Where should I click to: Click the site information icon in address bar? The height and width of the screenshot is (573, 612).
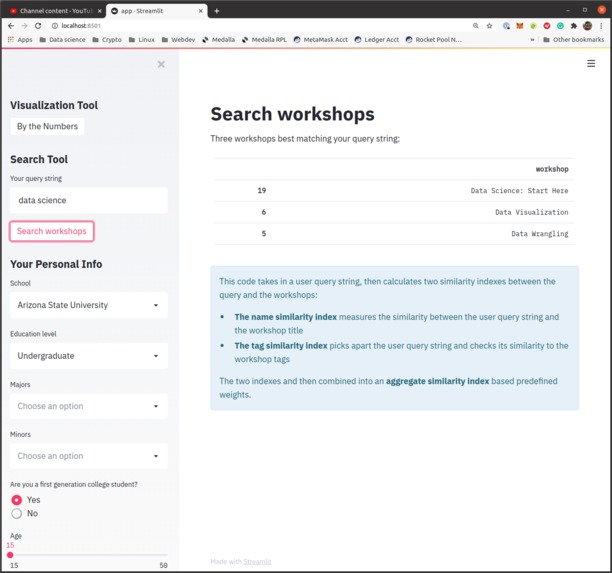[x=55, y=26]
